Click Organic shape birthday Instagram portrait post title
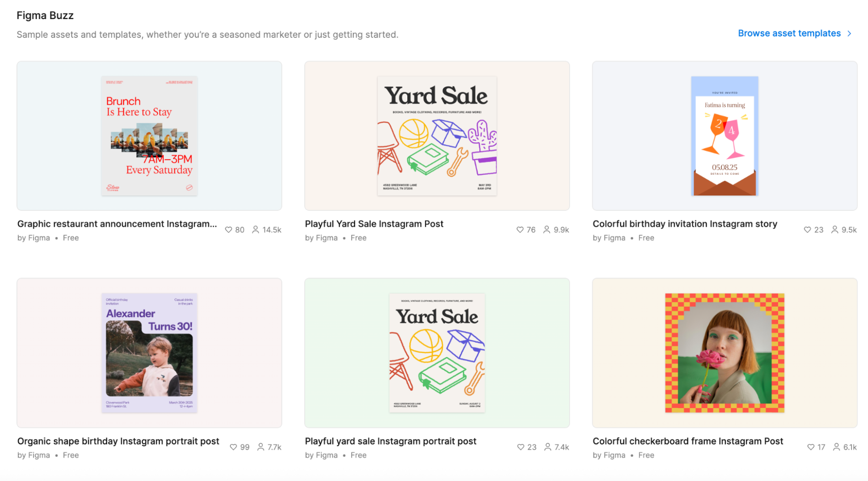Screen dimensions: 868x481 118,441
